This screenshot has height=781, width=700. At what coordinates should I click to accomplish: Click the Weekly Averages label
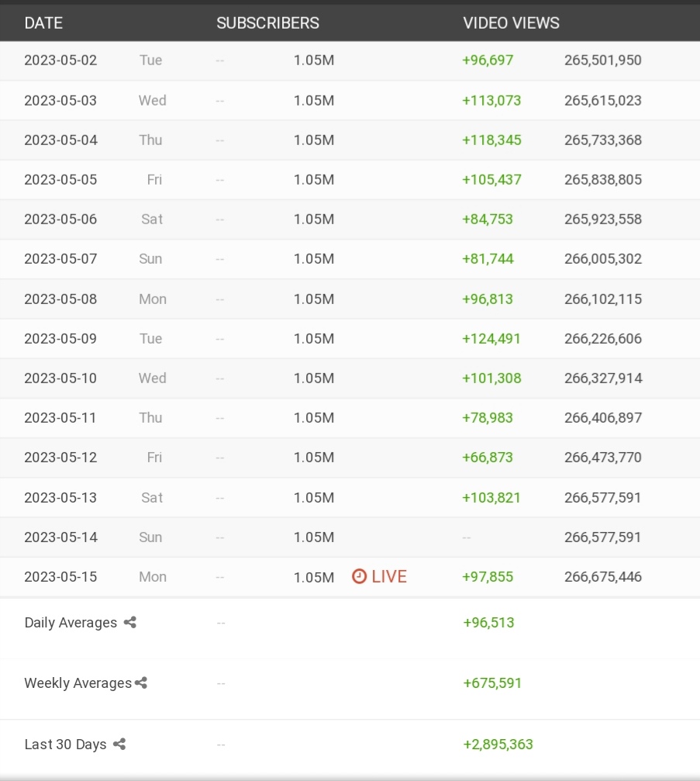[x=78, y=683]
